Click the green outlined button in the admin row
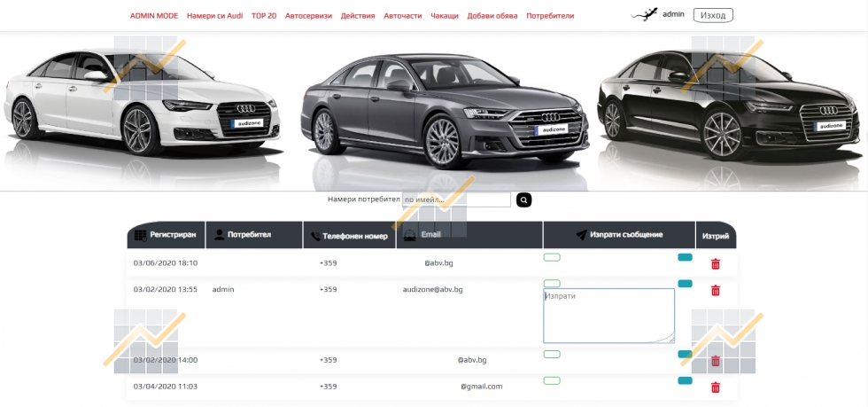This screenshot has height=407, width=868. (552, 284)
